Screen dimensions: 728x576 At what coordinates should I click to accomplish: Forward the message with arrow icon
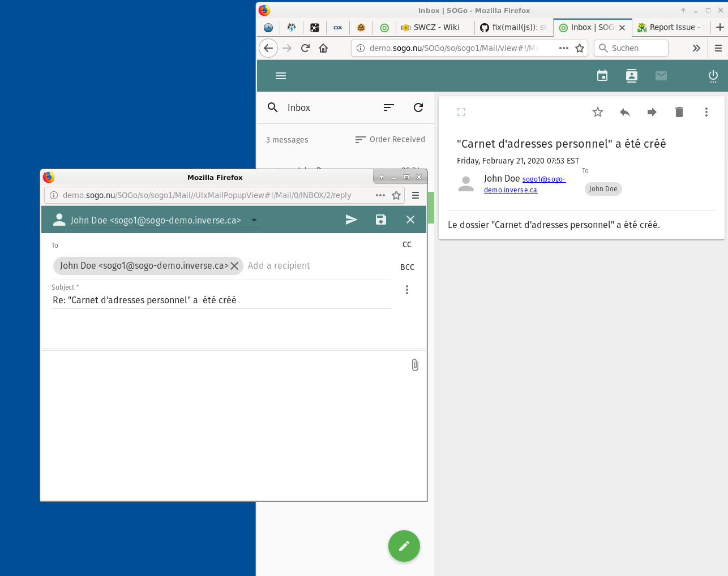[652, 112]
